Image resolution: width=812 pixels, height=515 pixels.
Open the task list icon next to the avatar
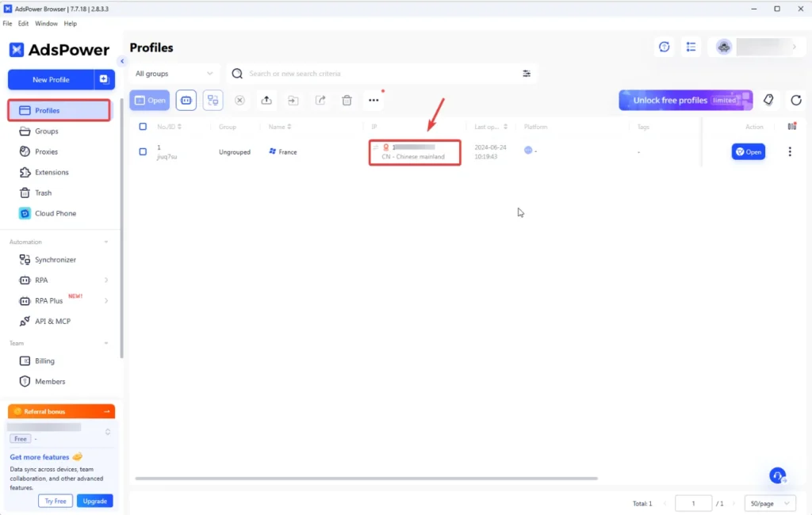pyautogui.click(x=691, y=47)
